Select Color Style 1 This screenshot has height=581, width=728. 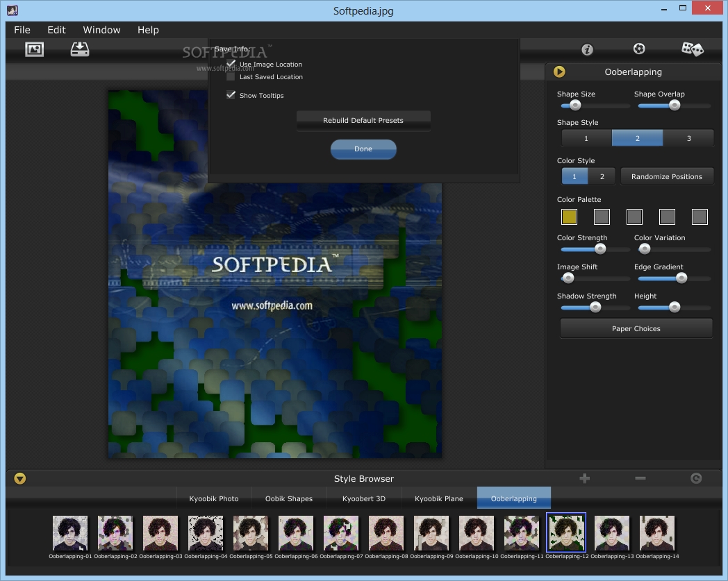574,176
